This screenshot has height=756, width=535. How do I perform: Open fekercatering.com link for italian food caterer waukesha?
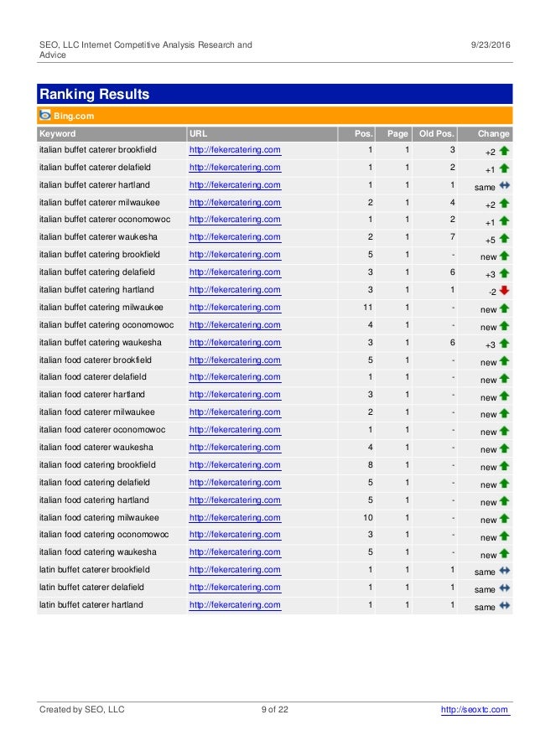[x=235, y=448]
